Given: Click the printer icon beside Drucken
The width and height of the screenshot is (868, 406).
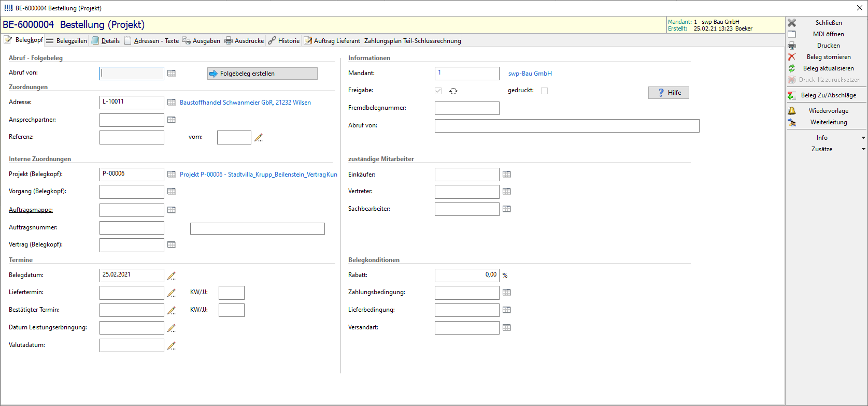Looking at the screenshot, I should click(x=792, y=46).
